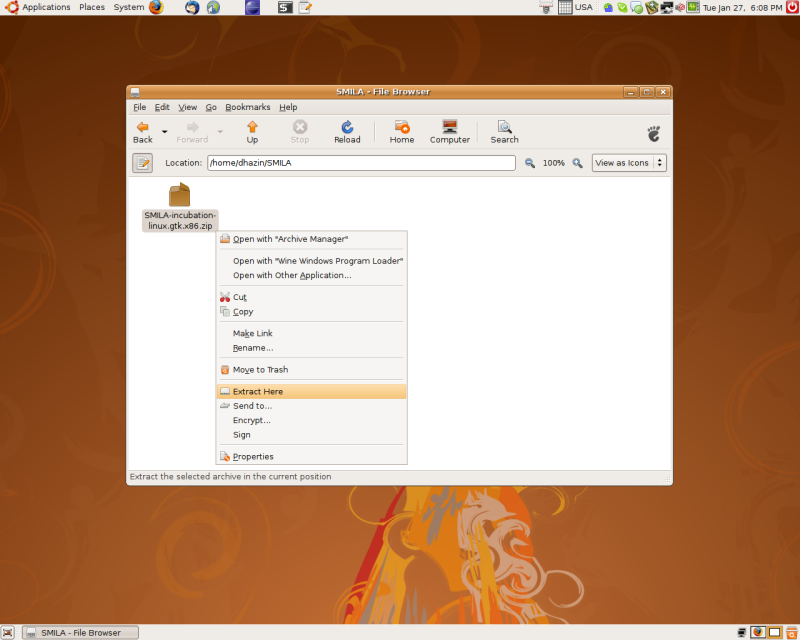Open the File menu
Screen dimensions: 800x640
tap(139, 107)
